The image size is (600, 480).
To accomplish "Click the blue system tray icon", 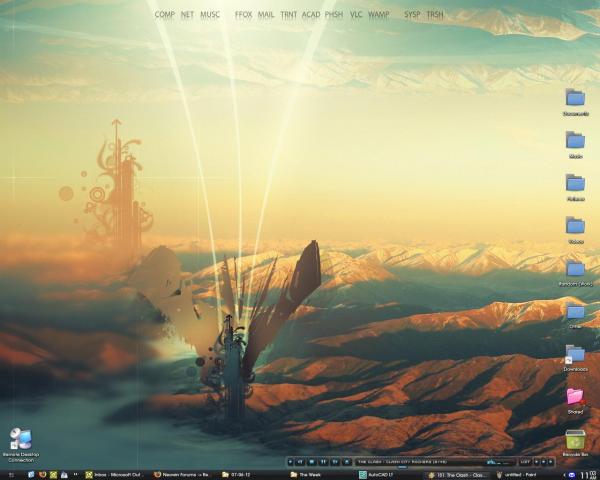I will [572, 475].
